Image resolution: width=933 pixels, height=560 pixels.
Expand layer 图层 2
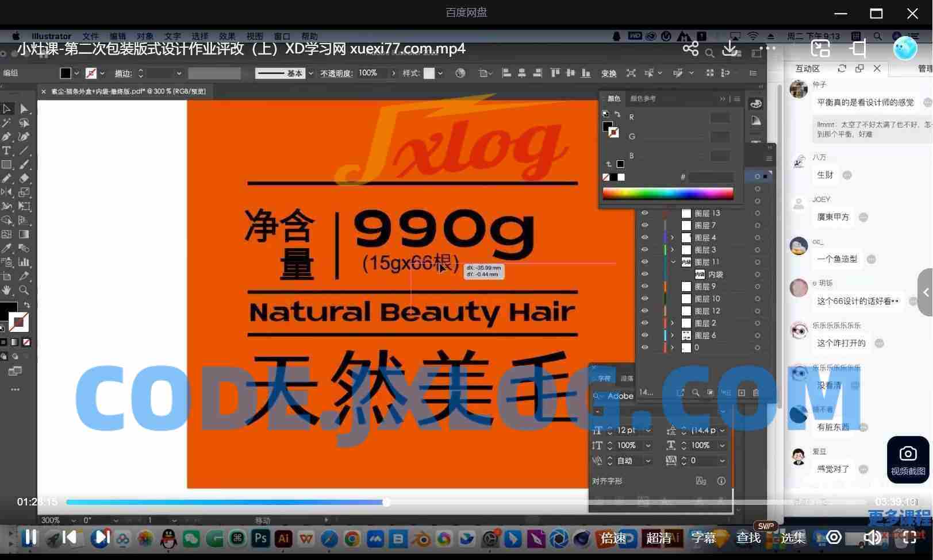673,323
